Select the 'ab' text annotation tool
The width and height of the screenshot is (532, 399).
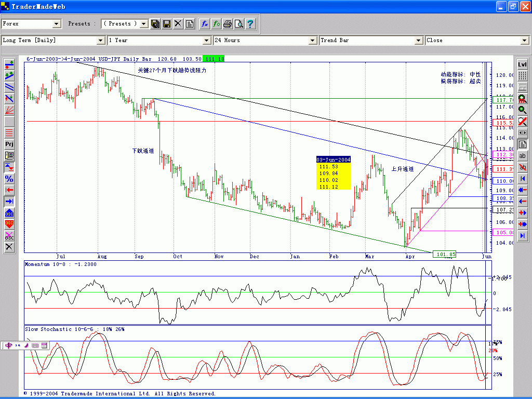tap(523, 156)
